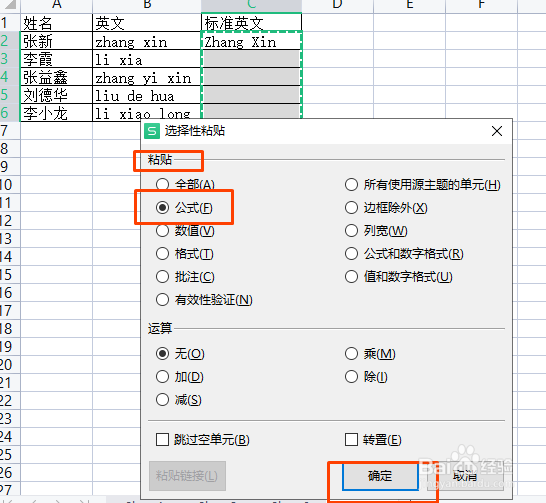
Task: Click cell containing li xia
Action: 147,59
